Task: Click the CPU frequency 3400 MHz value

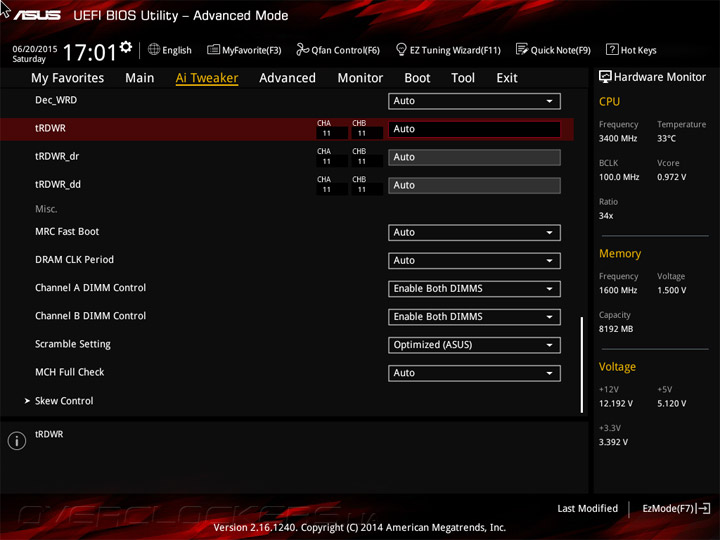Action: pyautogui.click(x=618, y=138)
